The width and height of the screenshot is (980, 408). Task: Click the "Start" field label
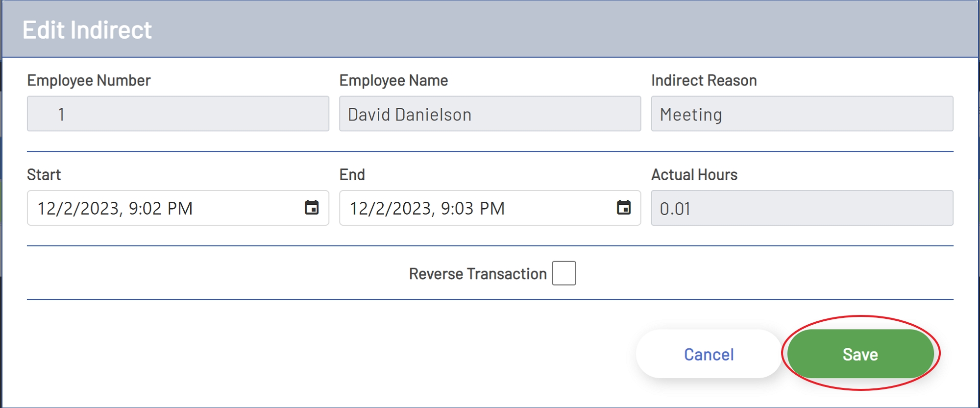(44, 175)
